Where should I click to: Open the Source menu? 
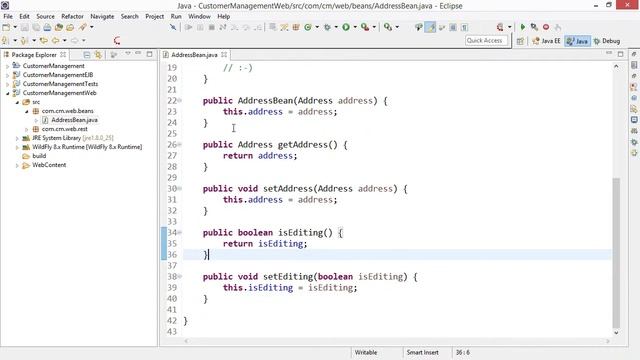[x=45, y=16]
